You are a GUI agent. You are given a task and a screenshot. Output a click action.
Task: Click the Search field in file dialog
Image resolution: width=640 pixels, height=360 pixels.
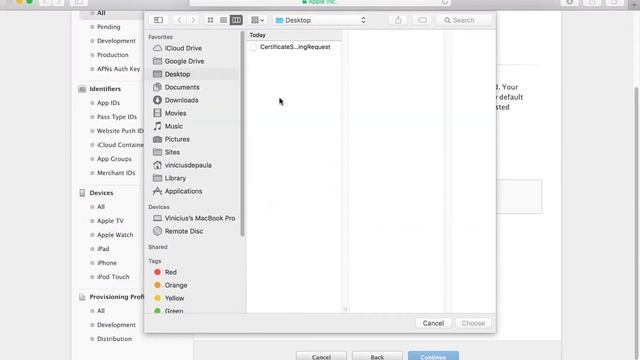(x=464, y=20)
